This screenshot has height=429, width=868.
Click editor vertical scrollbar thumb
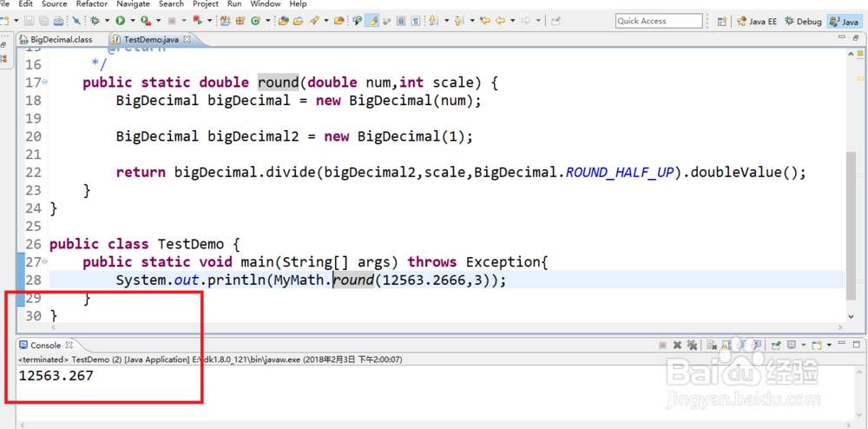click(x=853, y=227)
